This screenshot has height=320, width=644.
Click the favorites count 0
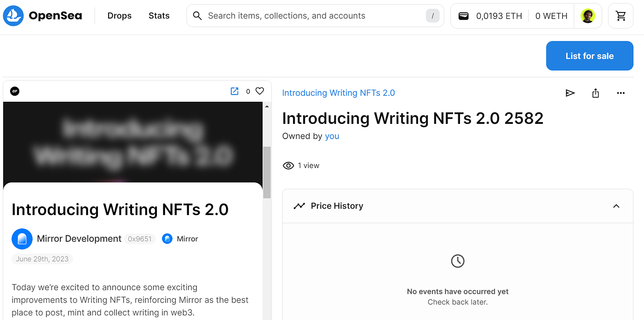coord(248,91)
